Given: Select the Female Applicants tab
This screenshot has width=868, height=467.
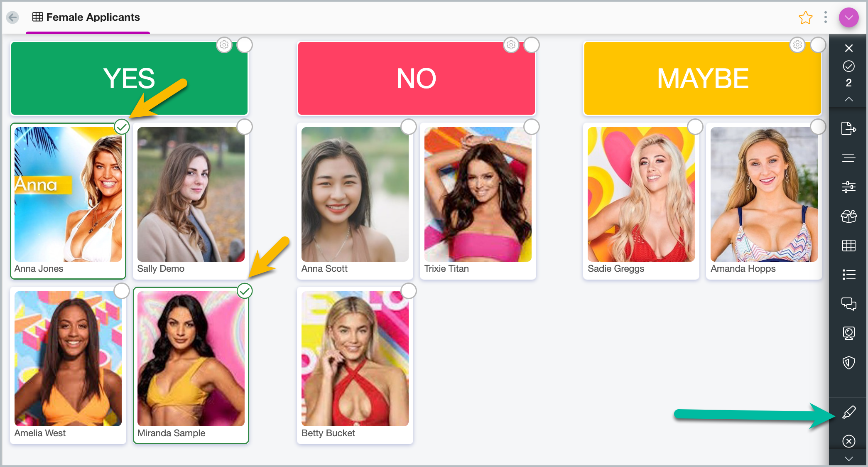Looking at the screenshot, I should coord(86,17).
